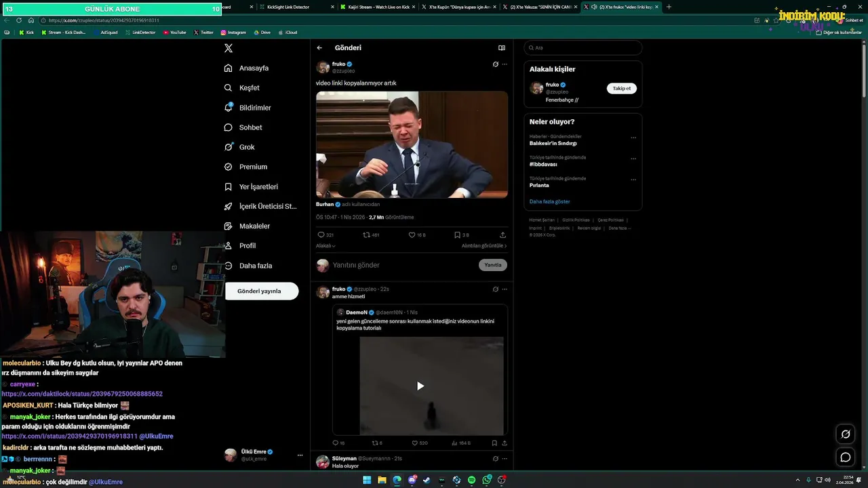868x488 pixels.
Task: Click the Yanıtla button
Action: click(493, 265)
